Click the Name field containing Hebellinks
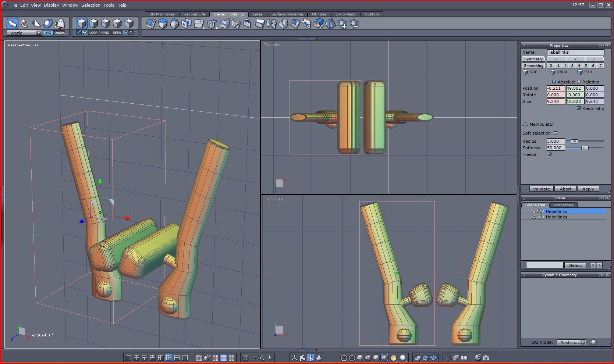614x364 pixels. (575, 52)
